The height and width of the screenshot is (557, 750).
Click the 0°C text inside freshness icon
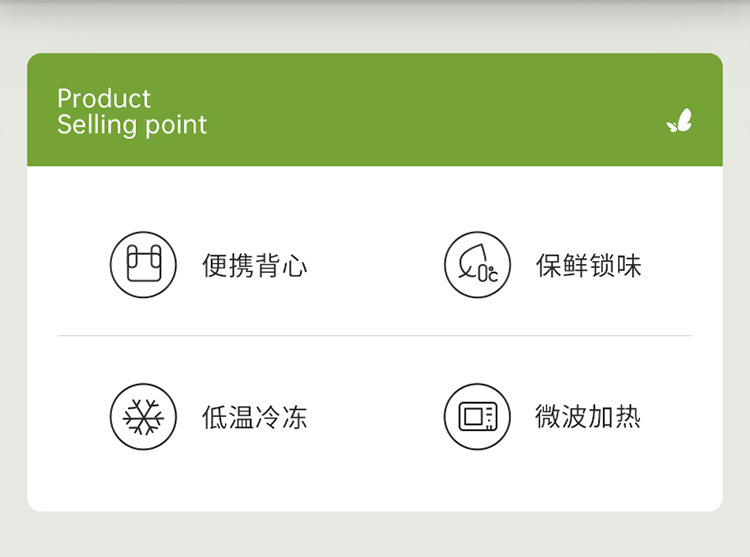(488, 273)
